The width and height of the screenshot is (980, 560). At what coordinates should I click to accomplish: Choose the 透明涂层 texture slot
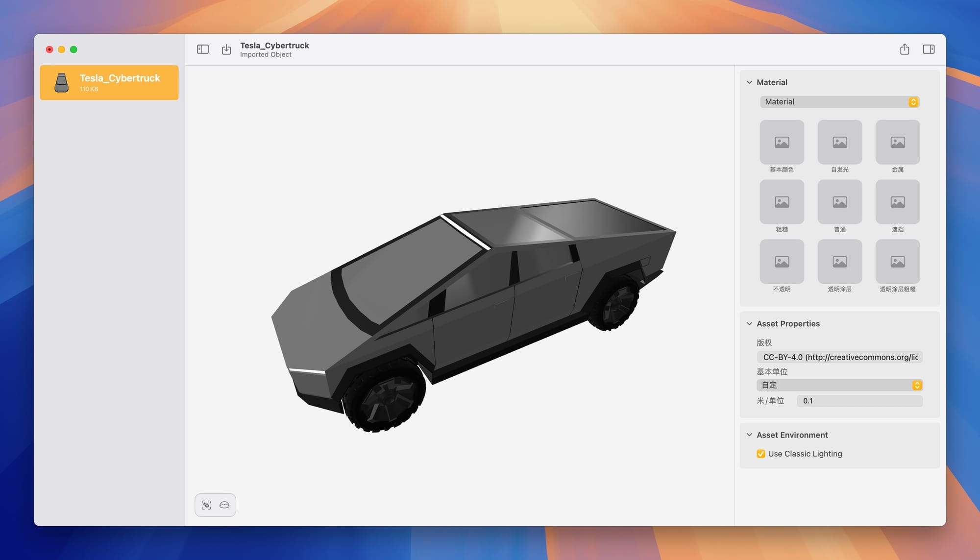839,262
